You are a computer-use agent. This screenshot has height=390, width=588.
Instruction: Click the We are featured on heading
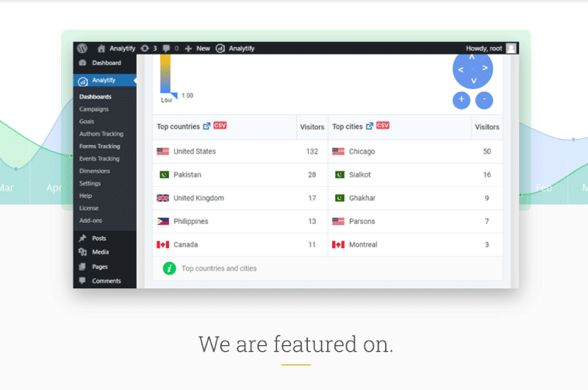coord(295,344)
